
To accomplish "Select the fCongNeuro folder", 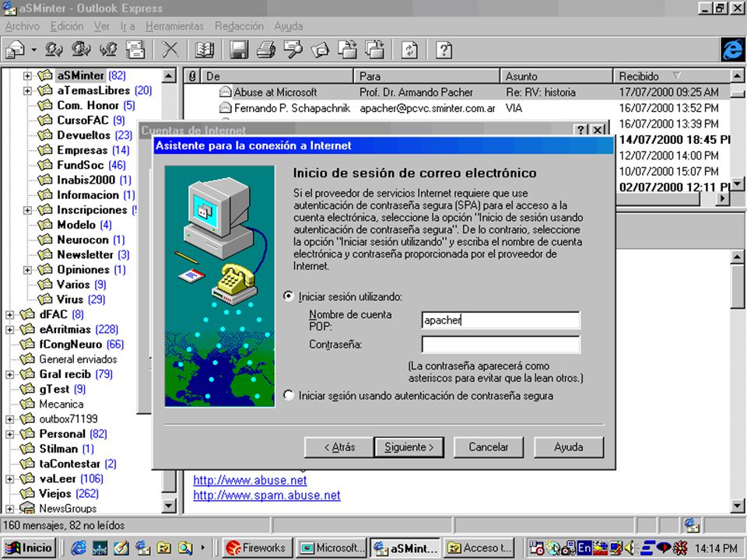I will point(71,345).
